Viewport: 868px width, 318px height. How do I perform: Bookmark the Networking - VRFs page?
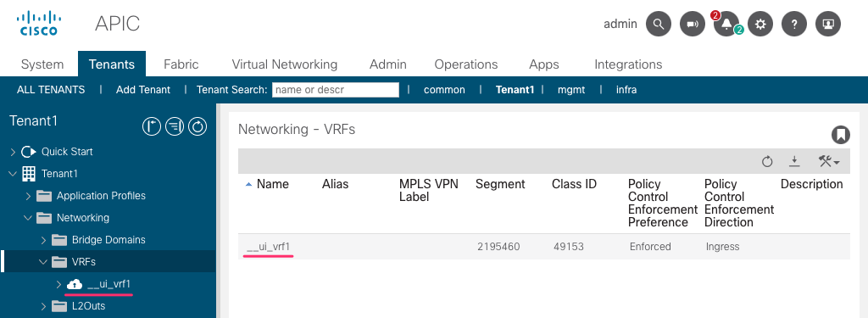click(x=840, y=135)
